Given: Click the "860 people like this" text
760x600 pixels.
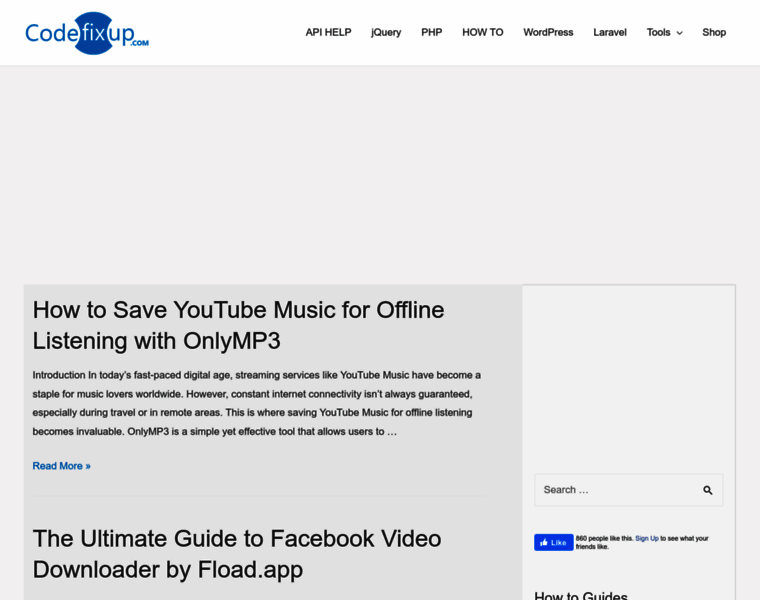Looking at the screenshot, I should coord(604,538).
